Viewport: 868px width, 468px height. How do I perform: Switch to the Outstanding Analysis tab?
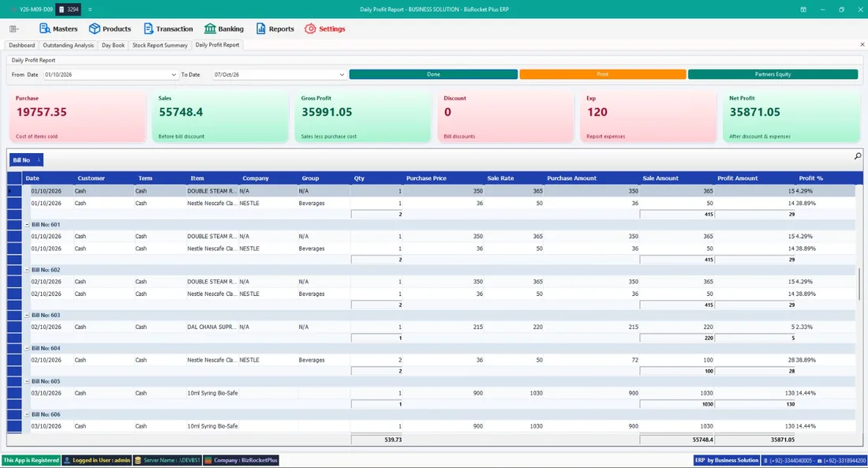[x=68, y=46]
